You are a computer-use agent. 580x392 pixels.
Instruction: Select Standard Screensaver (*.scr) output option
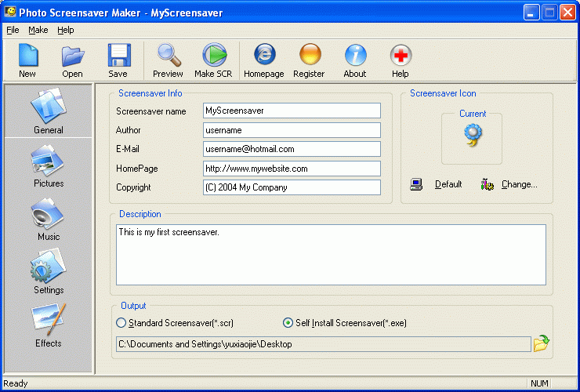point(121,322)
